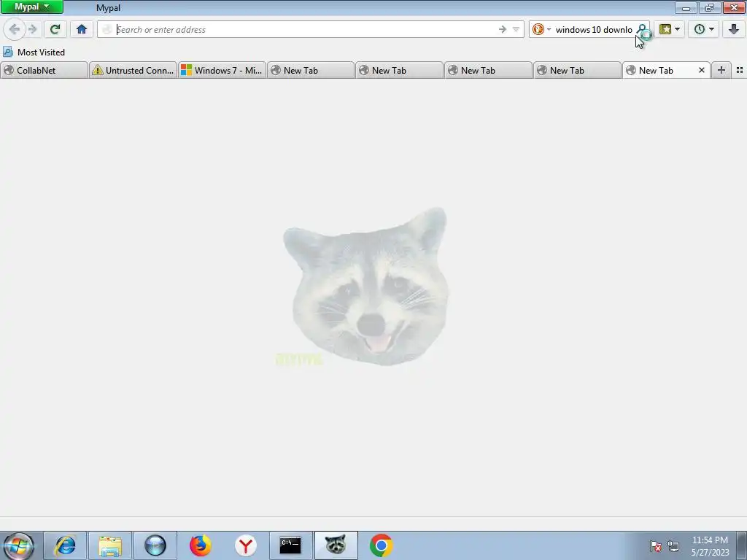This screenshot has height=560, width=747.
Task: Restore down the Mypal window
Action: click(x=710, y=7)
